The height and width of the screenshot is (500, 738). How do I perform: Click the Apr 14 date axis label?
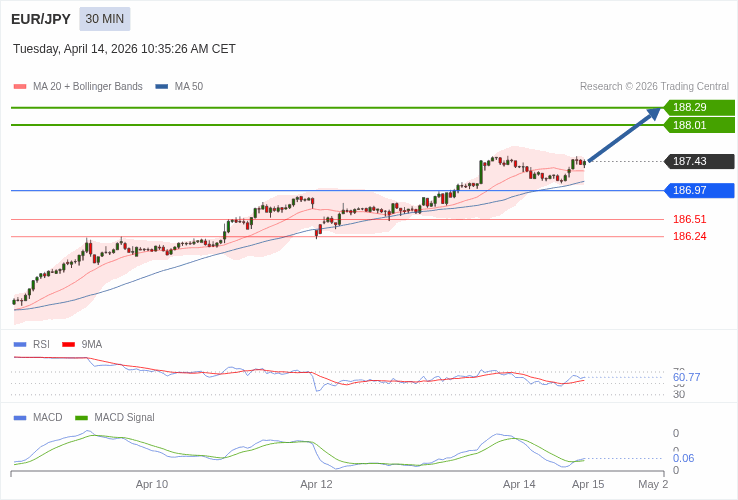pyautogui.click(x=519, y=484)
